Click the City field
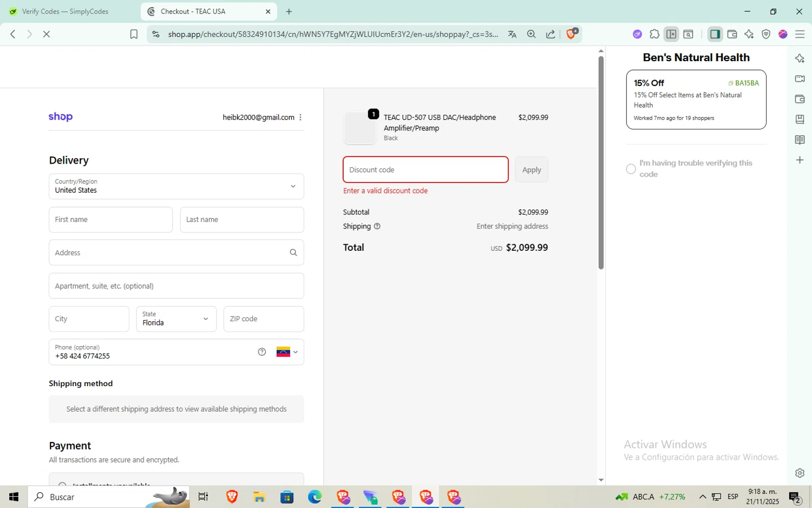 pyautogui.click(x=89, y=319)
